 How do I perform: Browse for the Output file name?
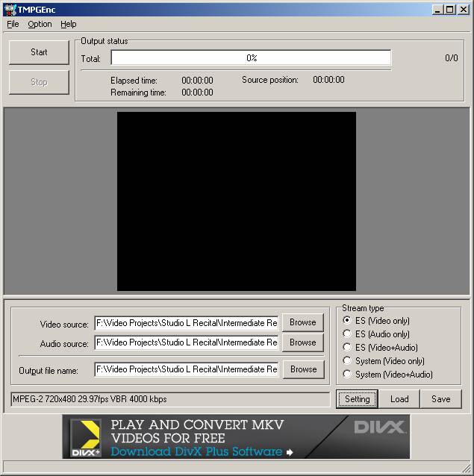pyautogui.click(x=303, y=369)
